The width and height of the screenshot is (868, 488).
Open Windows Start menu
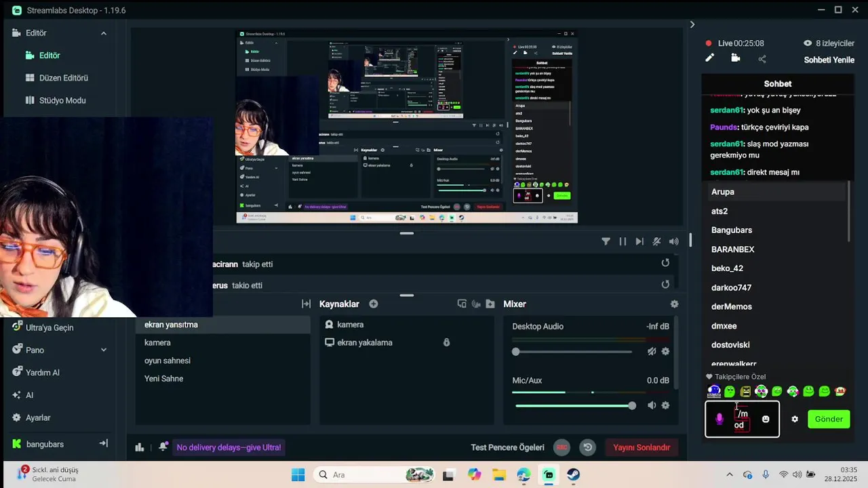tap(298, 474)
